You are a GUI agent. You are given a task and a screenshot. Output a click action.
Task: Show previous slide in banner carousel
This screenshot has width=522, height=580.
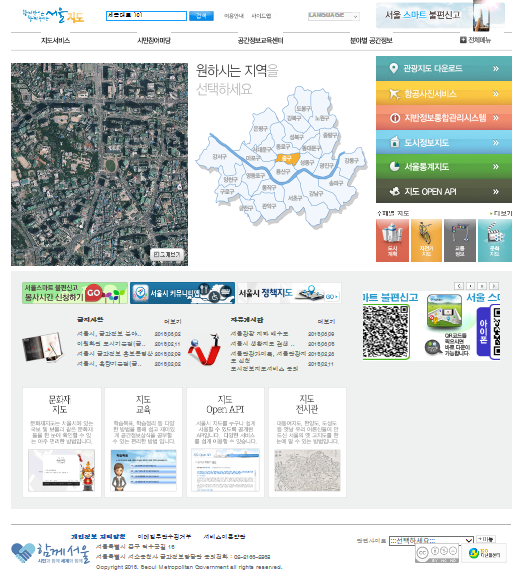click(459, 286)
